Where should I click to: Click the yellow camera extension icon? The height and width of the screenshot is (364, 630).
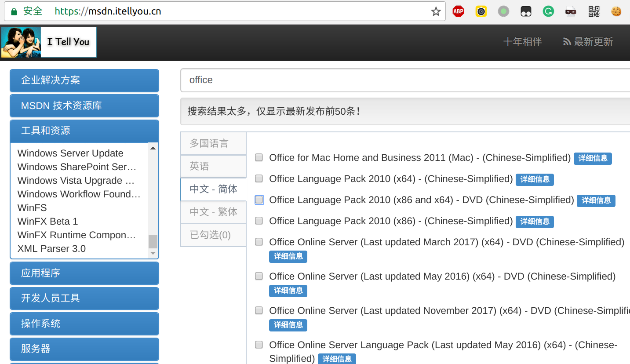point(481,11)
